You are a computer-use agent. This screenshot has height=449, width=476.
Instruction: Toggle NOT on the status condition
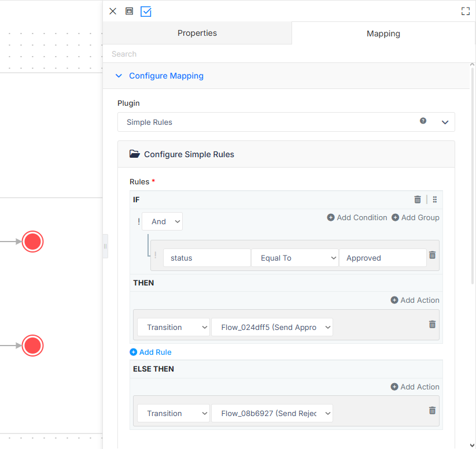click(156, 255)
